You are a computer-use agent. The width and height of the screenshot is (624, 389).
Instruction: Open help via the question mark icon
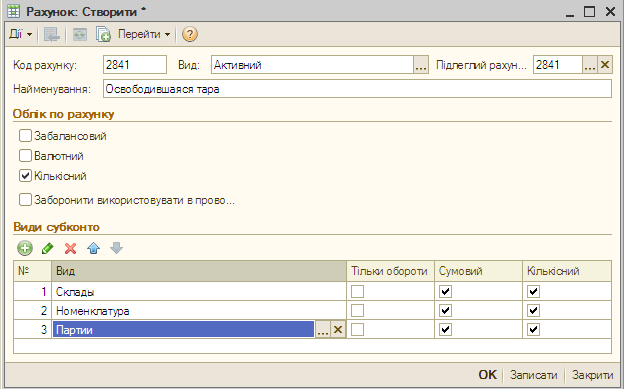click(190, 34)
